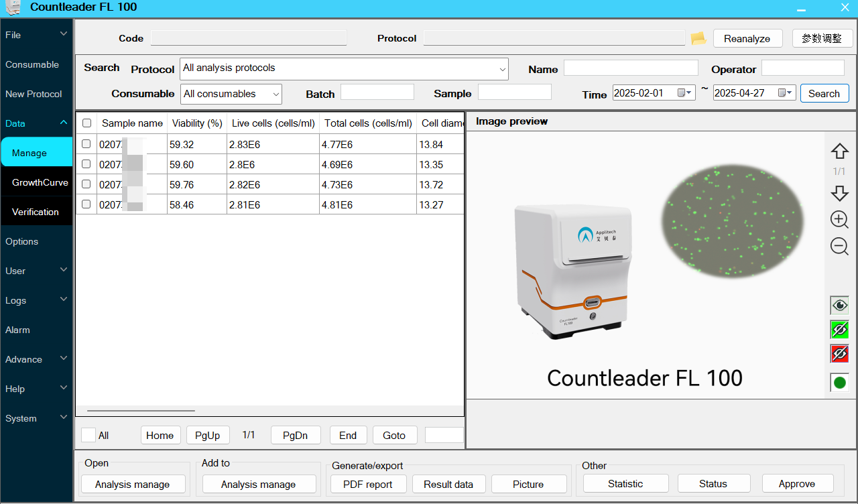Open the protocol folder icon
858x504 pixels.
tap(698, 38)
